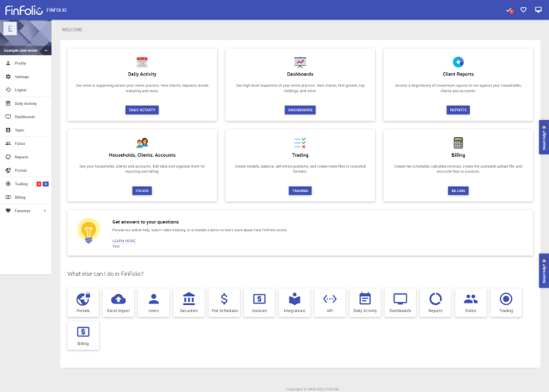549x392 pixels.
Task: Click the Client Reports donut icon
Action: click(458, 62)
